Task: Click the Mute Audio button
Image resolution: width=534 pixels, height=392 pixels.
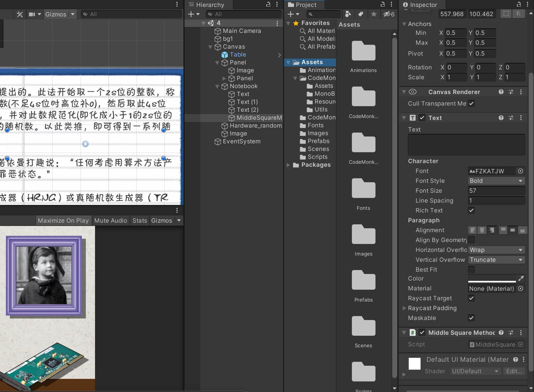Action: [110, 221]
